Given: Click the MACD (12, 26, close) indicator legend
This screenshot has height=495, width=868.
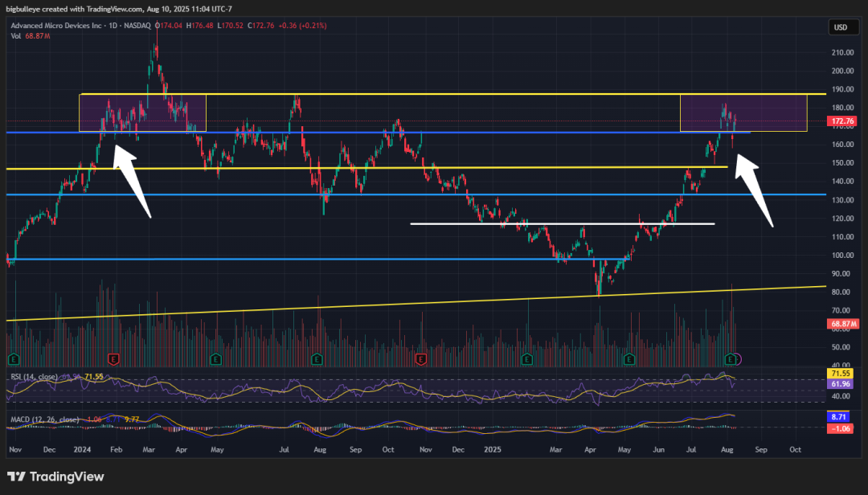Looking at the screenshot, I should (45, 419).
